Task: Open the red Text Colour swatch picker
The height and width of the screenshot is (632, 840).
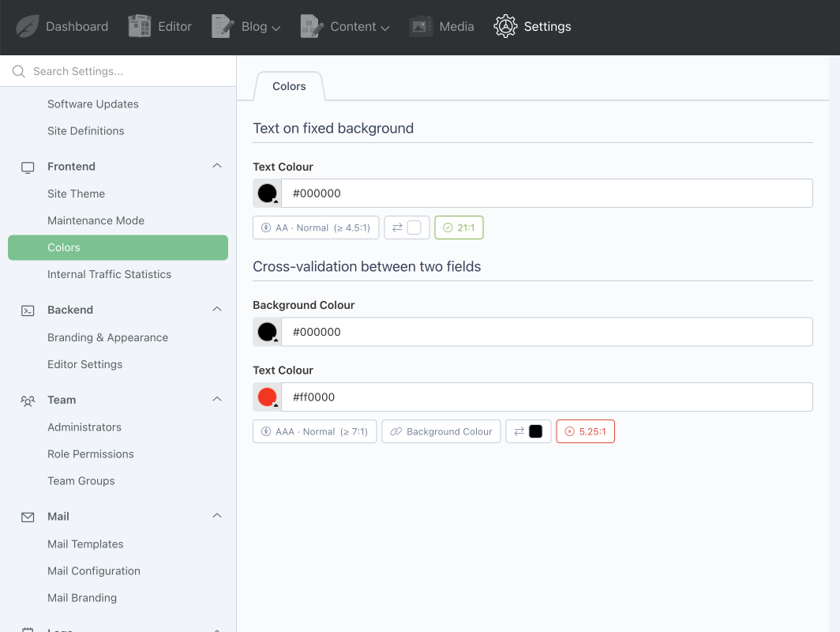Action: tap(268, 397)
